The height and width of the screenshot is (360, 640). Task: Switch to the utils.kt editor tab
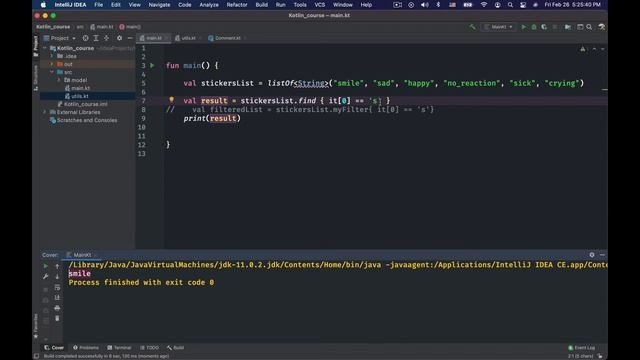coord(188,38)
